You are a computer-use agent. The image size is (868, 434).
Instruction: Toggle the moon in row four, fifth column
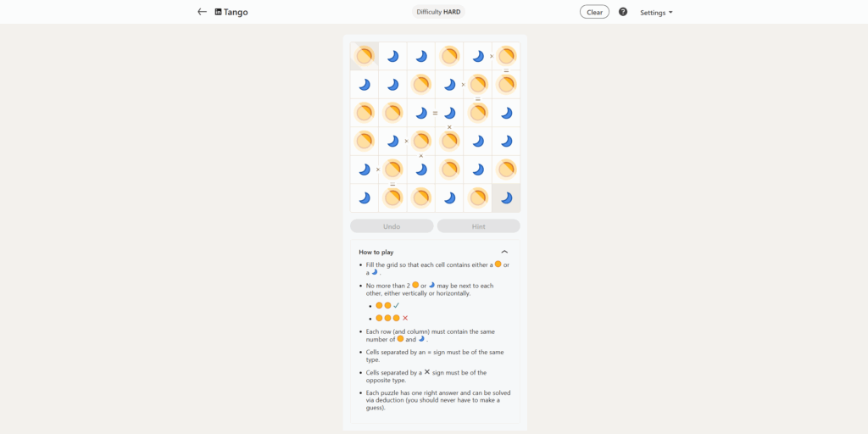pyautogui.click(x=478, y=141)
